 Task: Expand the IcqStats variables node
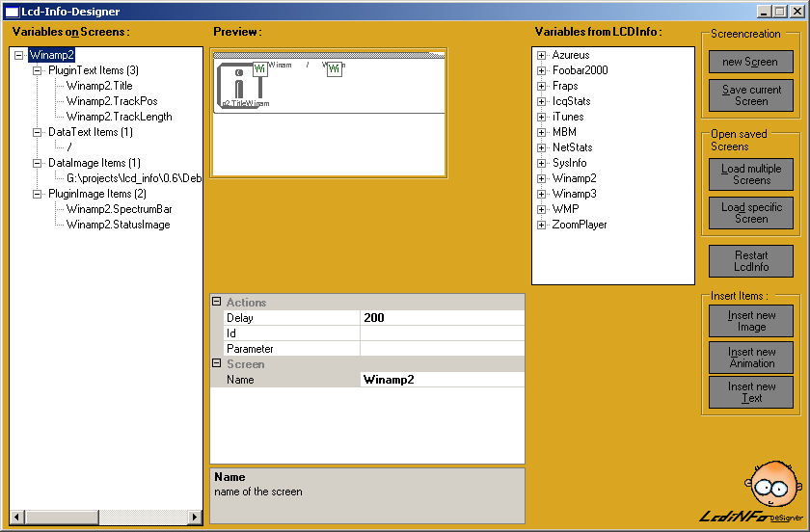pos(541,101)
